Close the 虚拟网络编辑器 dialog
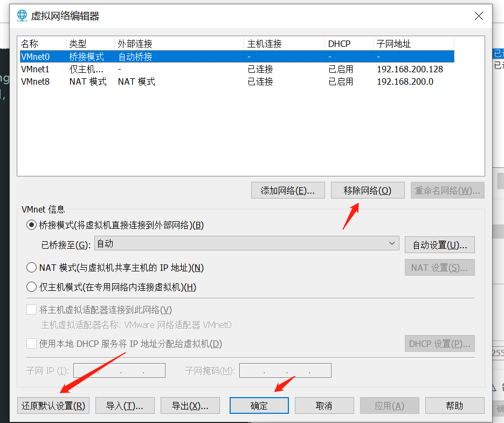504x423 pixels. pos(479,16)
